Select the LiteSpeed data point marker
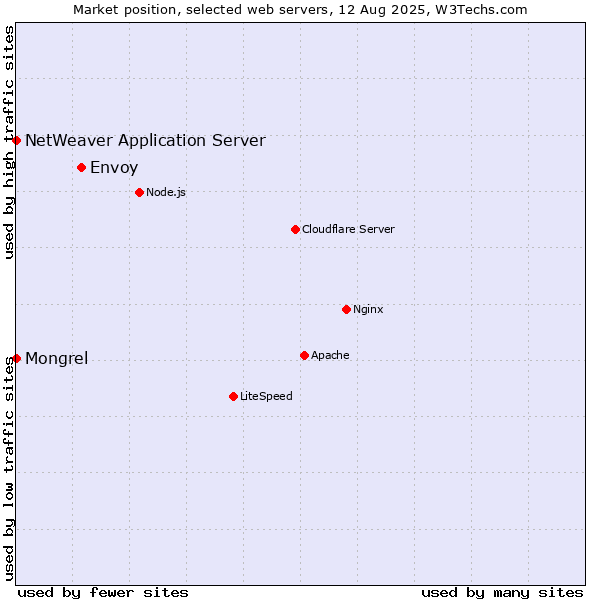Screen dimensions: 600x600 coord(234,397)
